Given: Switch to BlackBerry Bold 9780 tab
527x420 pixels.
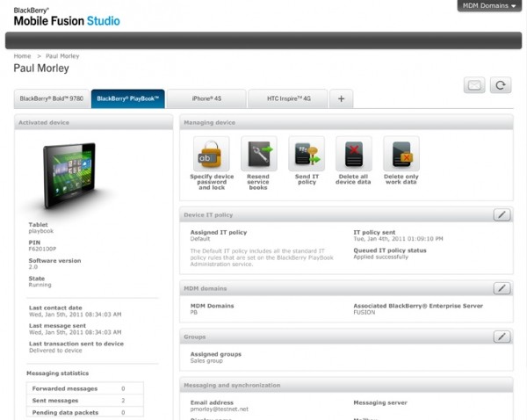Looking at the screenshot, I should pos(52,99).
